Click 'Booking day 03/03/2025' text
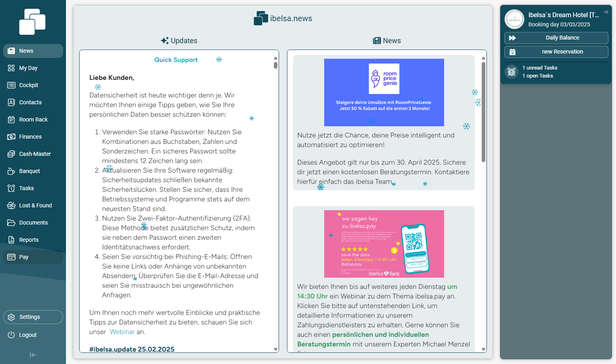Viewport: 616px width, 364px height. coord(559,24)
